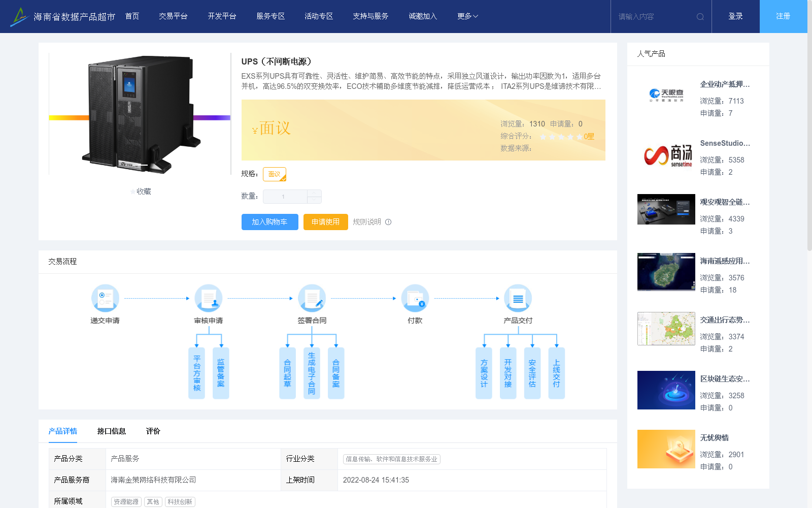Click the UPS product image
812x508 pixels.
click(140, 114)
